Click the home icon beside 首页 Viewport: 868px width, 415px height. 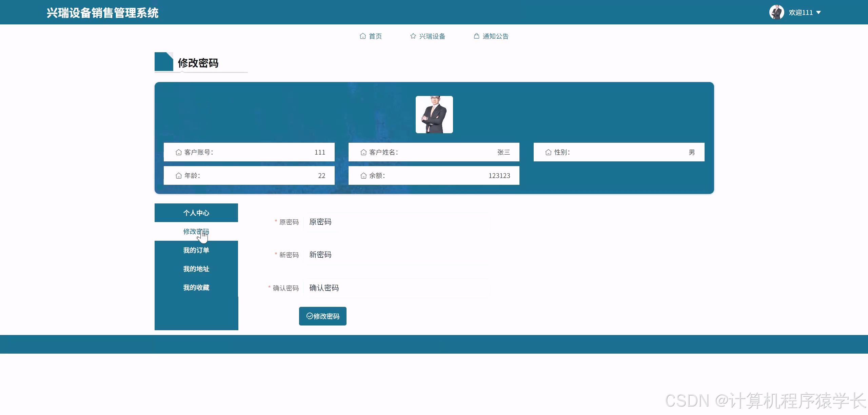[x=362, y=36]
